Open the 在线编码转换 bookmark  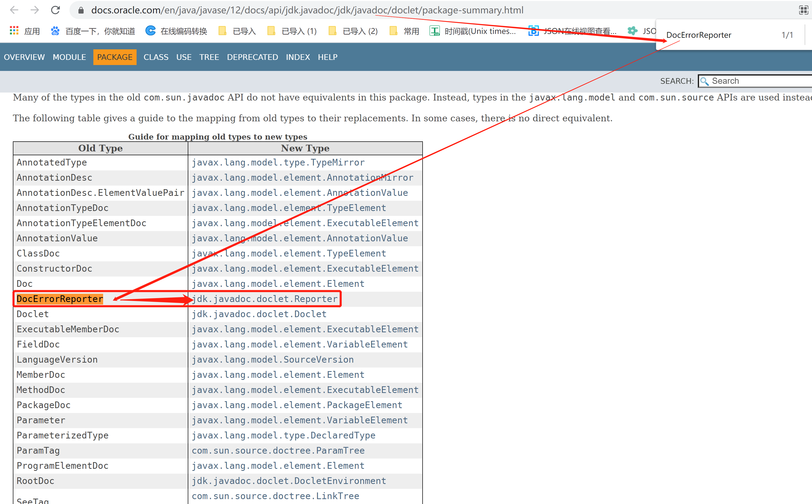tap(176, 31)
